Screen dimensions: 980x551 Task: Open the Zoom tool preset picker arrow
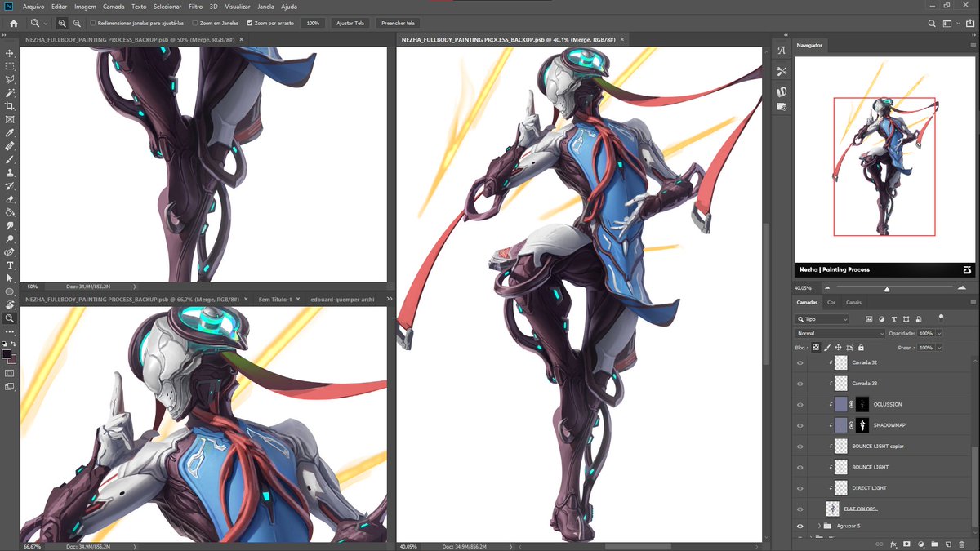click(46, 24)
